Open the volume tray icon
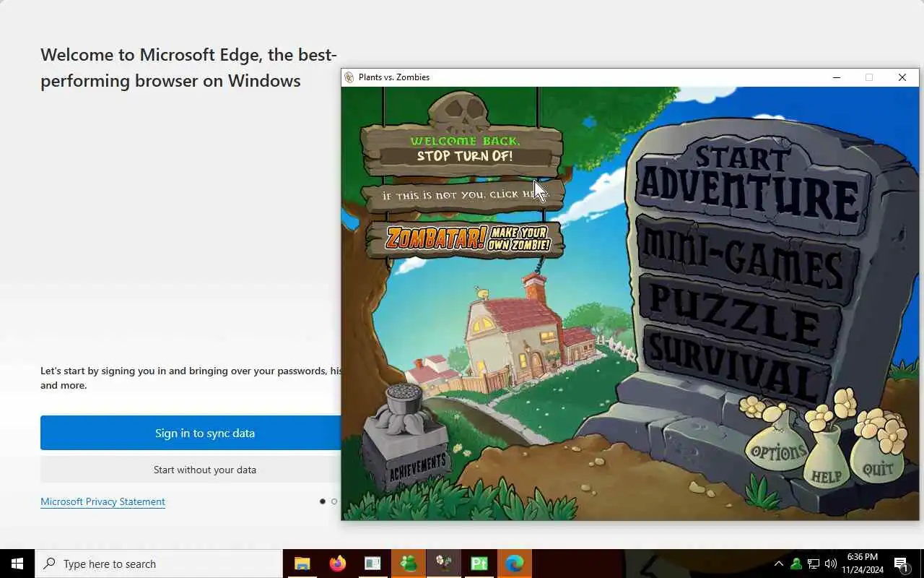Screen dimensions: 924x578 pyautogui.click(x=831, y=564)
